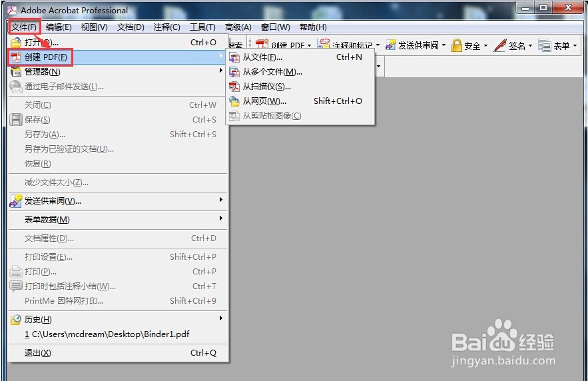Open the 文档(D) menu

click(x=131, y=27)
